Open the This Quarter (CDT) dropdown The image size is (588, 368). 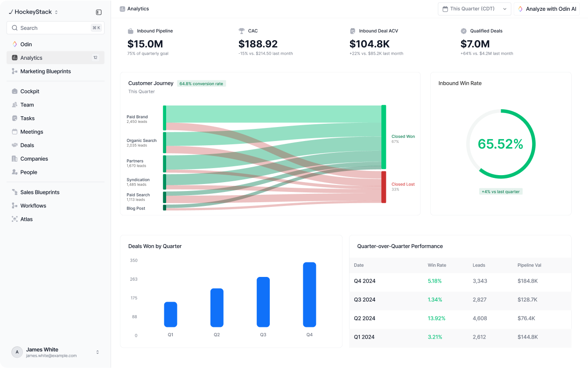474,9
